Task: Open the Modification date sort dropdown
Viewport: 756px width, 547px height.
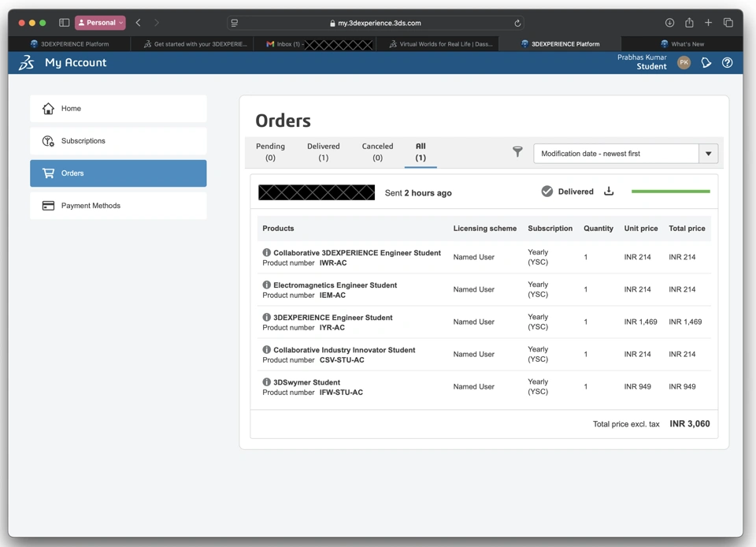Action: point(626,154)
